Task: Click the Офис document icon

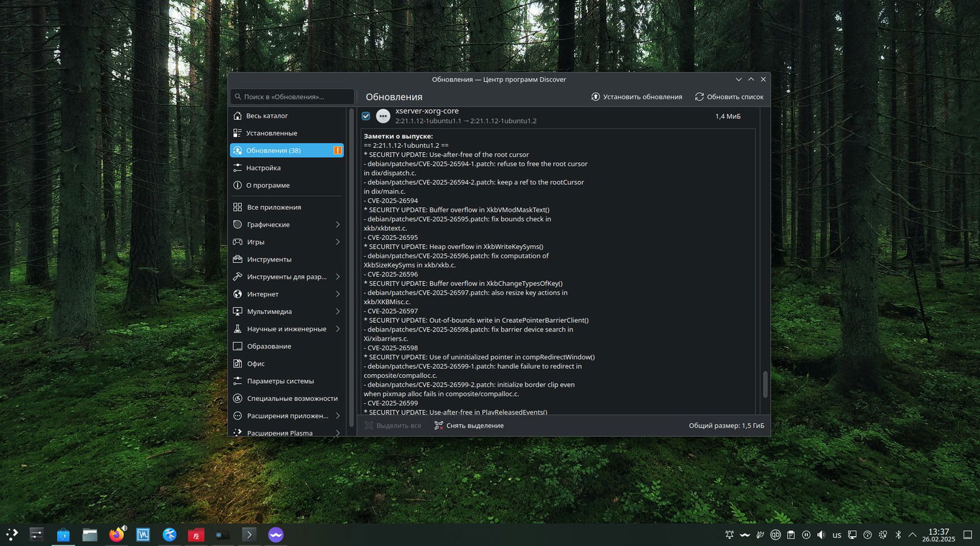Action: pos(238,364)
